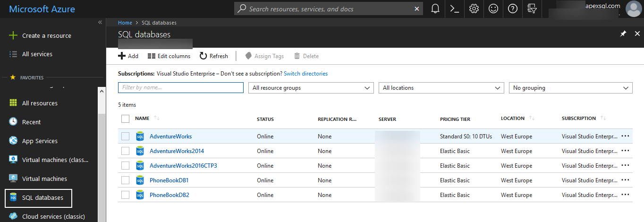The height and width of the screenshot is (222, 644).
Task: Open the notifications bell icon
Action: tap(435, 9)
